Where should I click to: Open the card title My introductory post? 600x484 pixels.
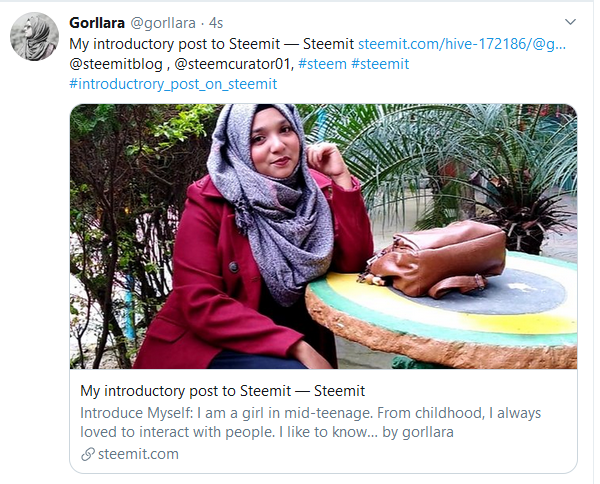222,391
